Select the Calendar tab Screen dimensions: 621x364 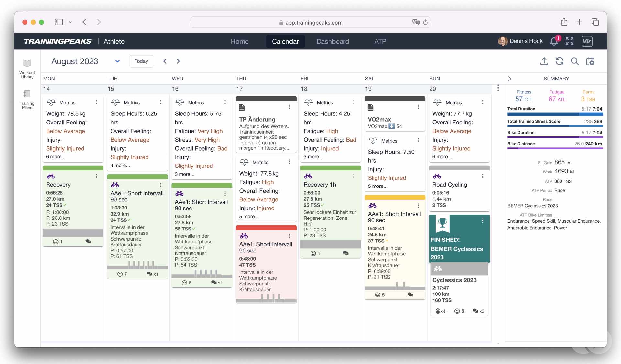pos(285,41)
